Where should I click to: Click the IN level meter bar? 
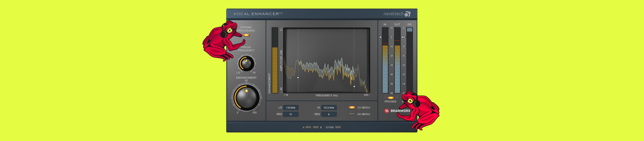(385, 60)
